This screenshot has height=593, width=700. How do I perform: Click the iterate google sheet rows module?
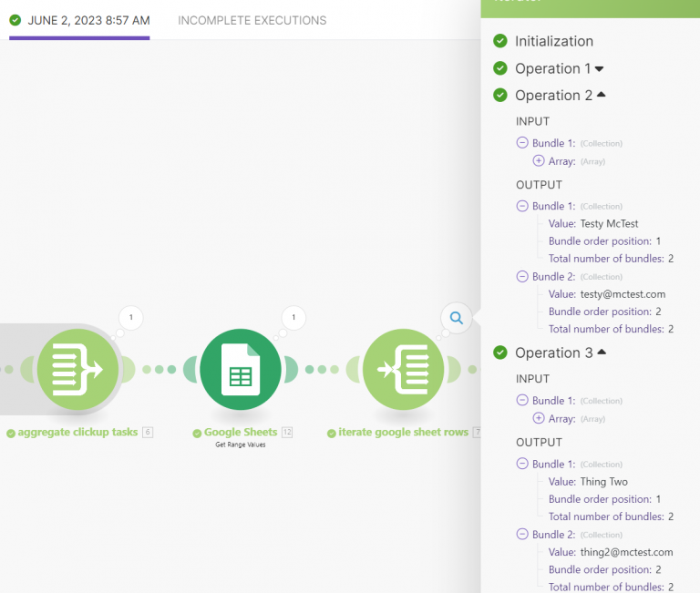pos(404,370)
